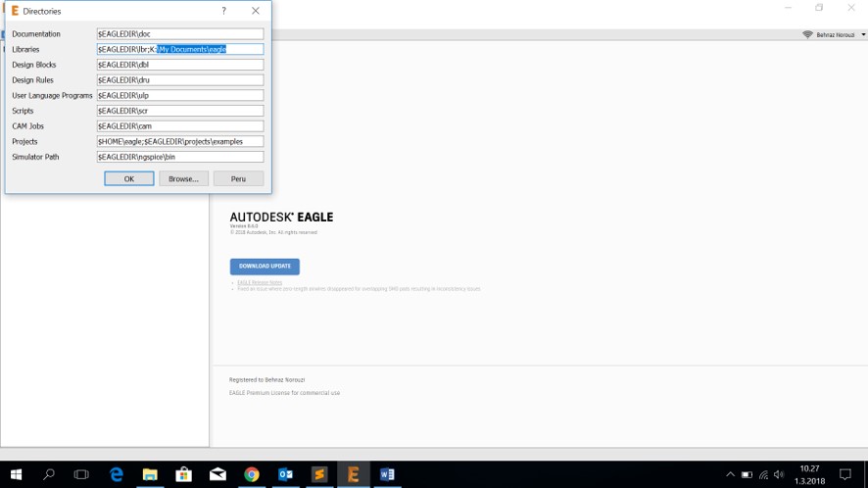Image resolution: width=868 pixels, height=488 pixels.
Task: Close the EAGLE Control Panel window
Action: (851, 8)
